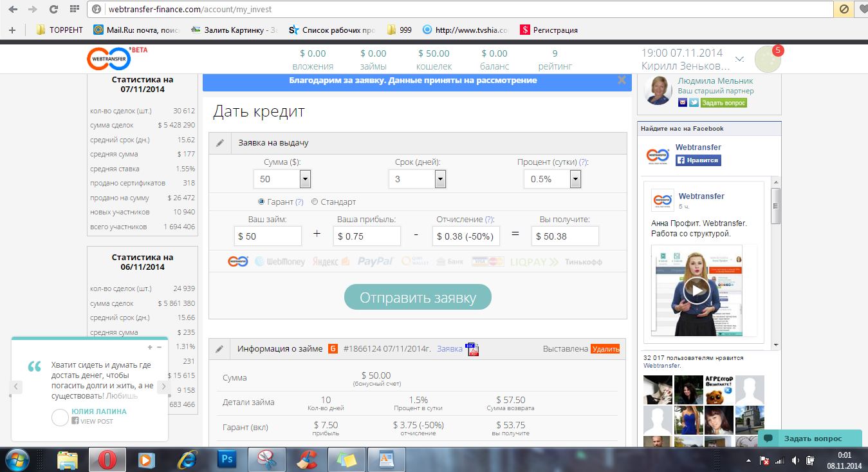The image size is (868, 472).
Task: Click the yellow blocked-content icon in address bar
Action: (x=844, y=9)
